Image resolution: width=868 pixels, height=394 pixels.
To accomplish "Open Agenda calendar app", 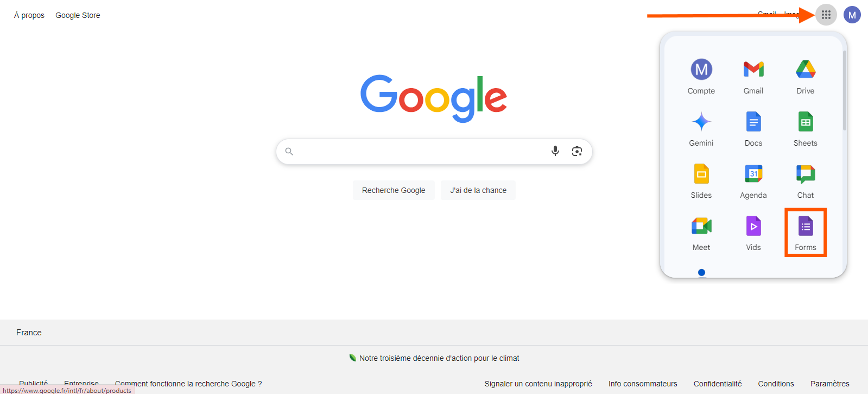I will [753, 181].
